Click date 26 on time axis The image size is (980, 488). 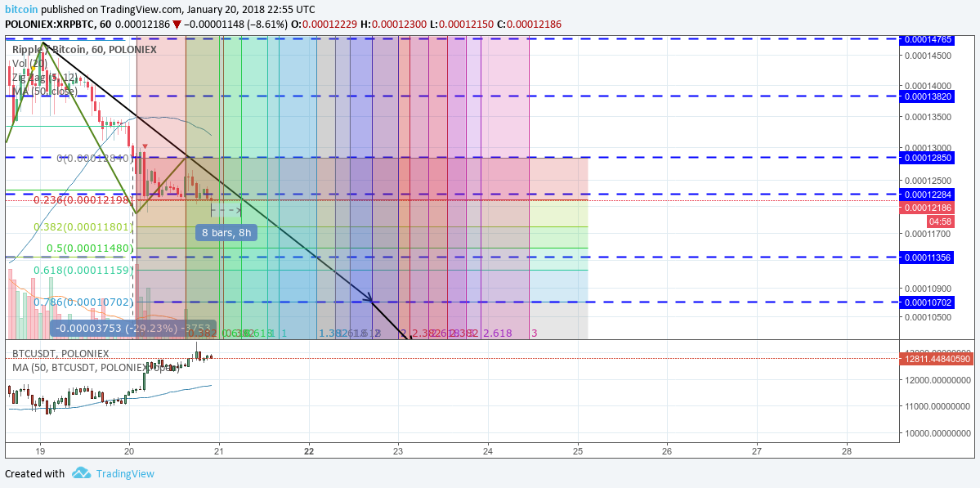[668, 450]
